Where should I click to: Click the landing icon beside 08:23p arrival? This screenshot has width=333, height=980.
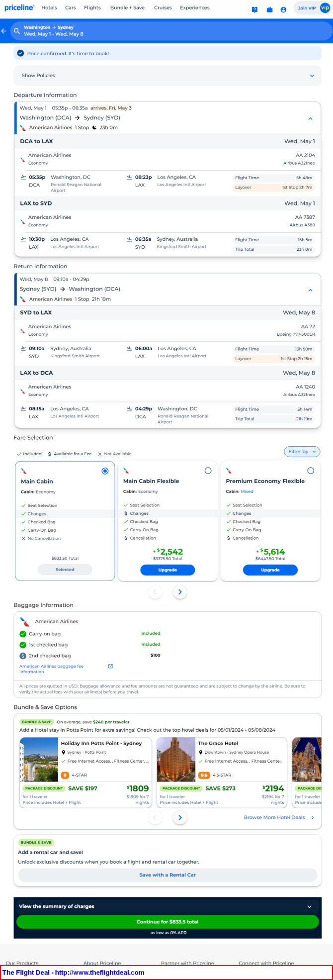[130, 177]
